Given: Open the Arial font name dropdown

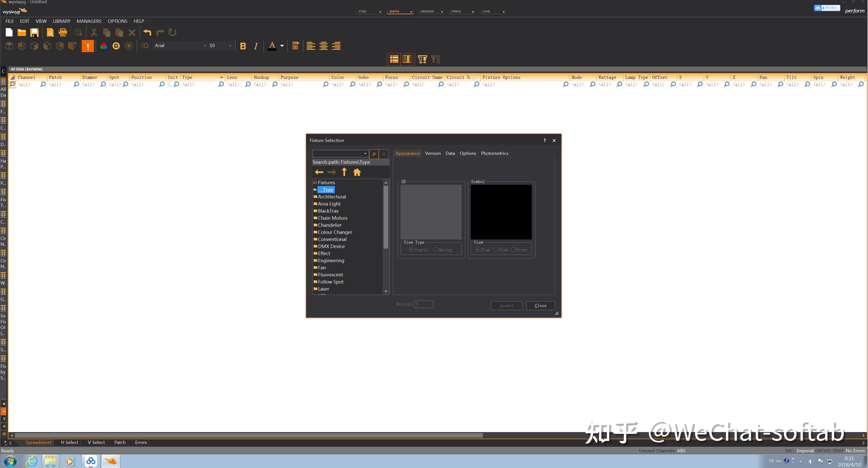Looking at the screenshot, I should 205,46.
